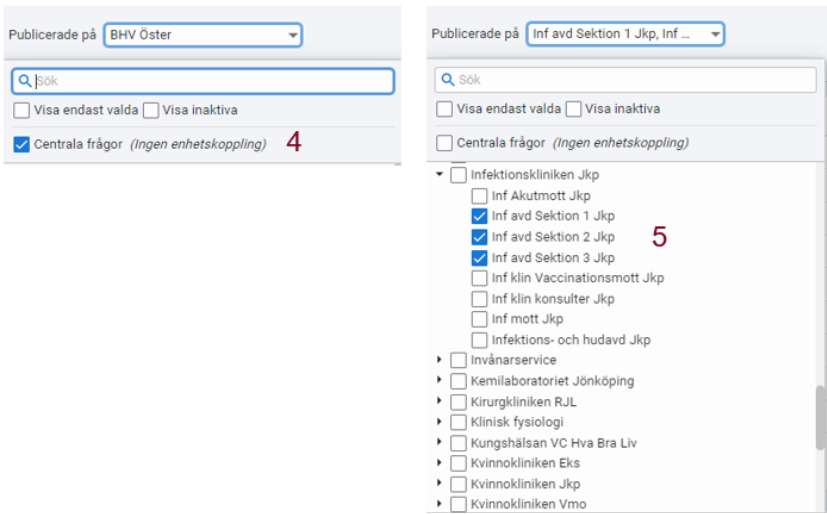Screen dimensions: 827x514
Task: Open the BHV Öster dropdown
Action: [x=203, y=35]
